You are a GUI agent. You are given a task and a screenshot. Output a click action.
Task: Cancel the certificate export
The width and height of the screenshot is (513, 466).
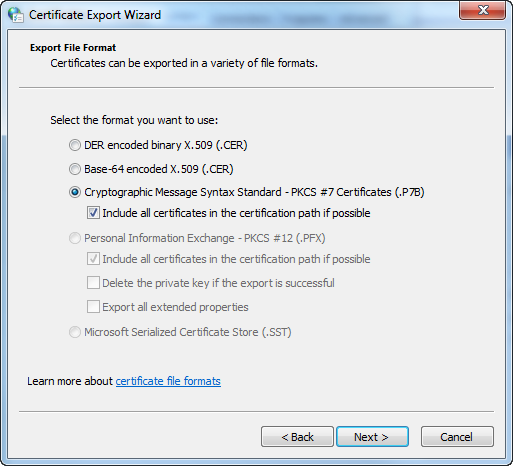click(457, 437)
